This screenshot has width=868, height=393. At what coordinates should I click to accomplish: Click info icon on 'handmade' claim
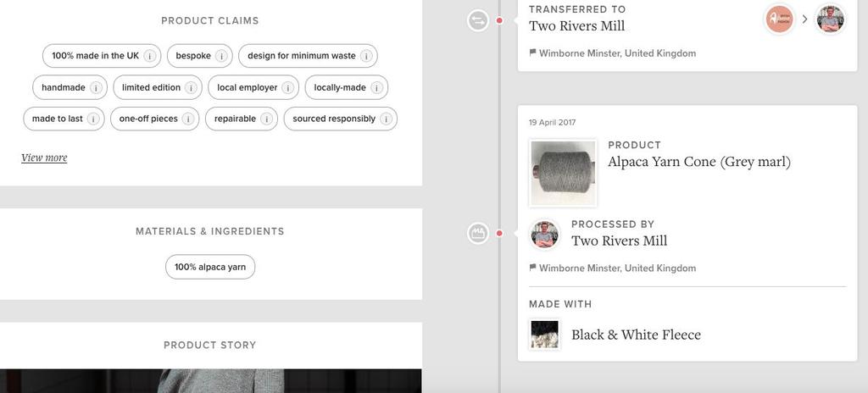[96, 87]
